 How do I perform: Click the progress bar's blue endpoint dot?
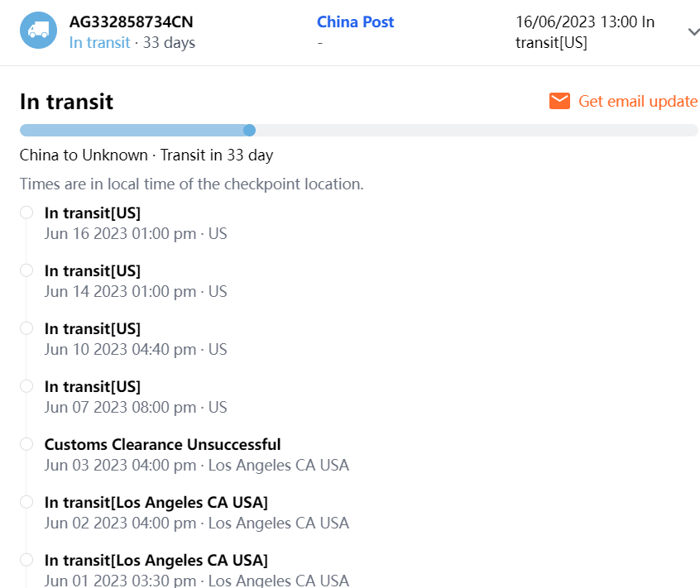pyautogui.click(x=249, y=130)
